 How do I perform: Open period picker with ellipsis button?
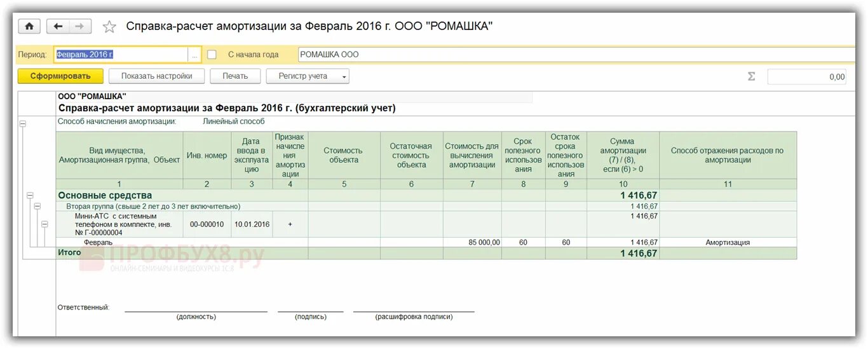point(194,55)
